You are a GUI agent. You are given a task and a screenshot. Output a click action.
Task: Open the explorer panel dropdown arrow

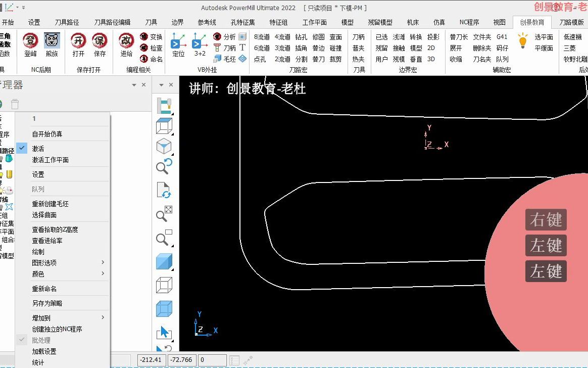coord(134,85)
